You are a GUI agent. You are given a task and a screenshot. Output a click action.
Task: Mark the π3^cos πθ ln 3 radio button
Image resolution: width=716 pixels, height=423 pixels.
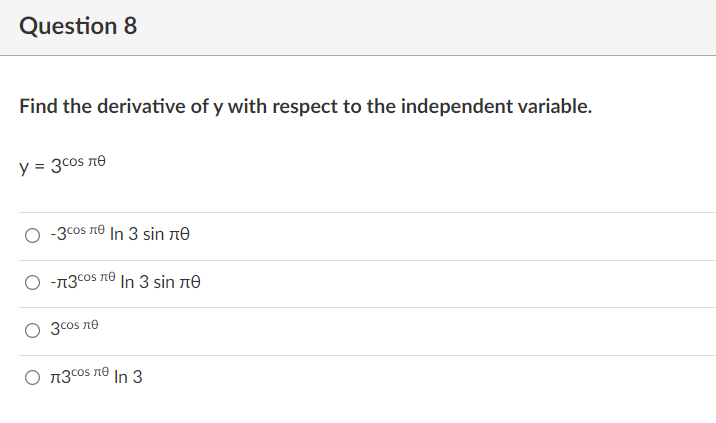click(x=34, y=378)
